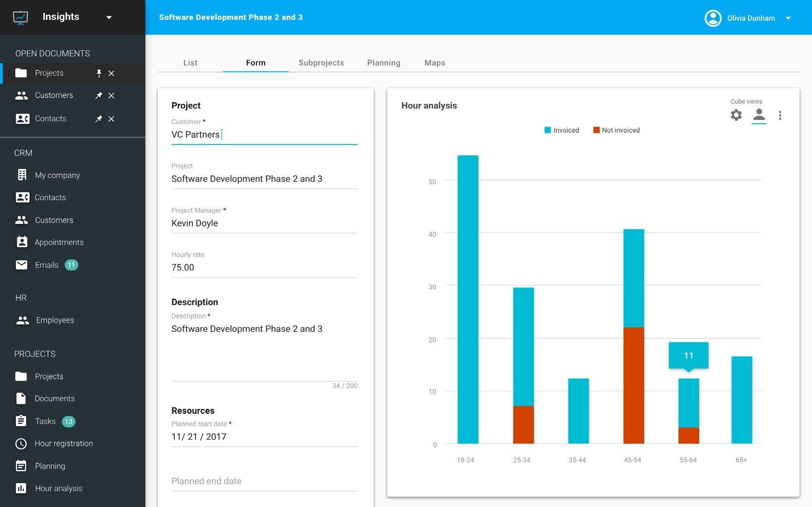The height and width of the screenshot is (507, 812).
Task: Unpin the Customers open document
Action: pyautogui.click(x=99, y=96)
